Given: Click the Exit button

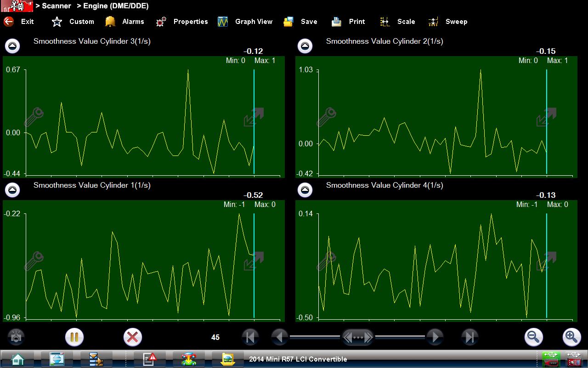Looking at the screenshot, I should click(19, 22).
